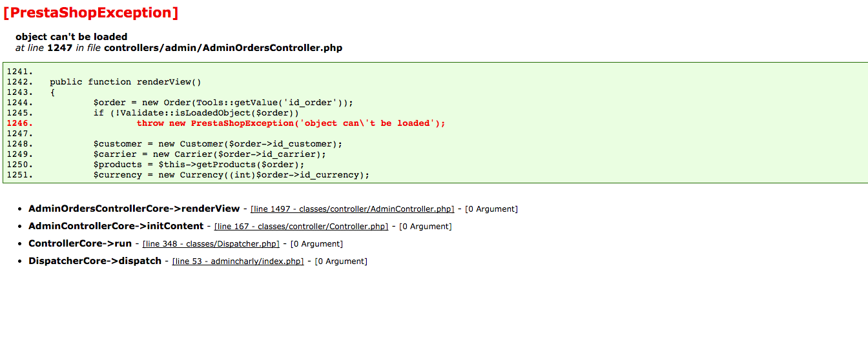The height and width of the screenshot is (337, 868).
Task: Expand the [0 Argument] beside AdminControllerCore->initContent
Action: 426,227
